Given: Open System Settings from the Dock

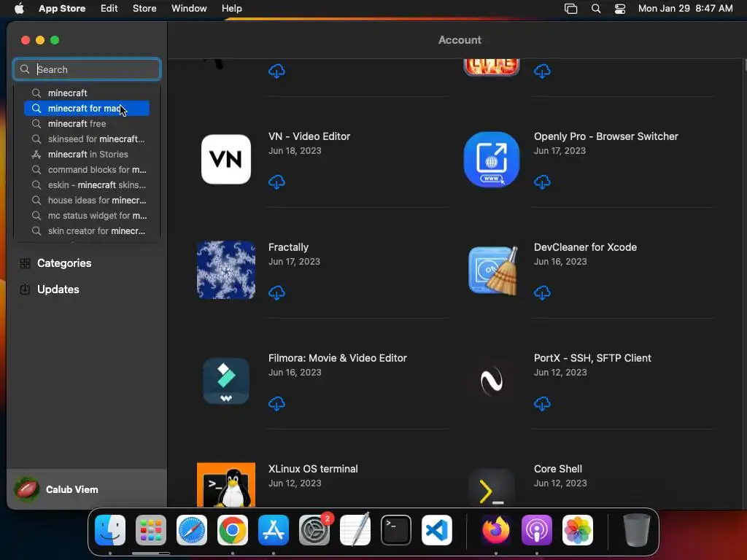Looking at the screenshot, I should point(314,530).
